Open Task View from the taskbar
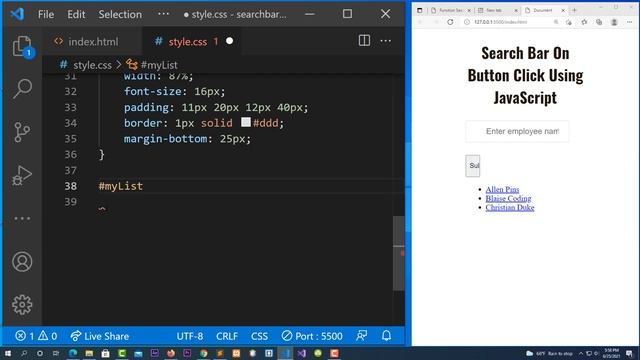The width and height of the screenshot is (640, 360). [56, 353]
